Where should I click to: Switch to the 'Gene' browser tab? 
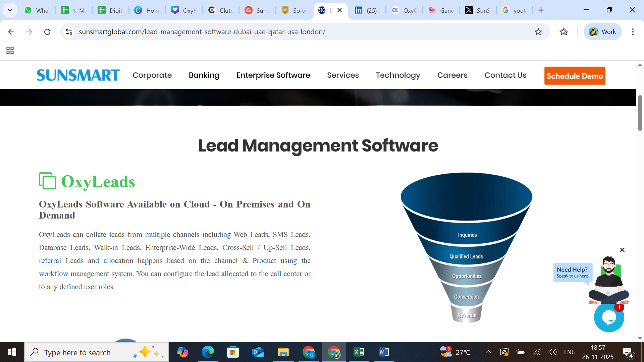click(441, 10)
